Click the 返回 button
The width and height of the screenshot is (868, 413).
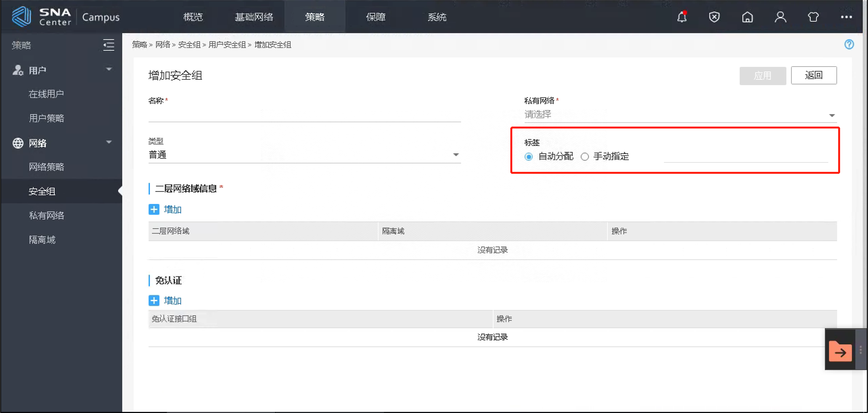813,75
